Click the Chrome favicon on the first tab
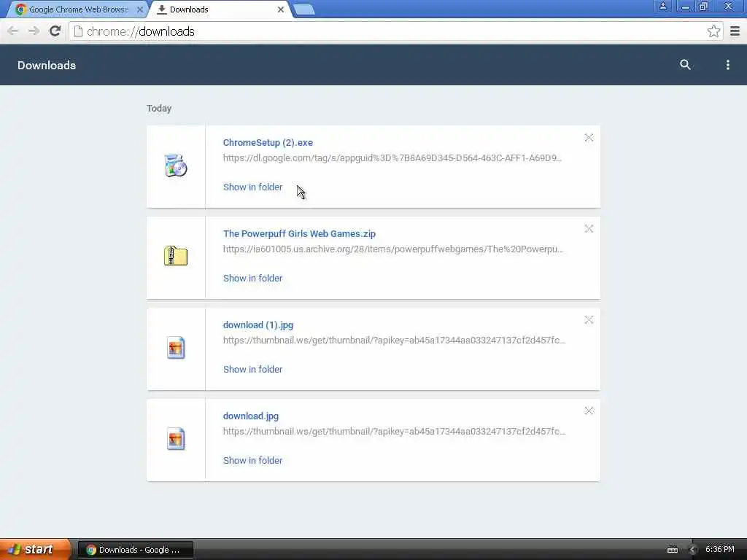The width and height of the screenshot is (747, 560). pos(20,9)
